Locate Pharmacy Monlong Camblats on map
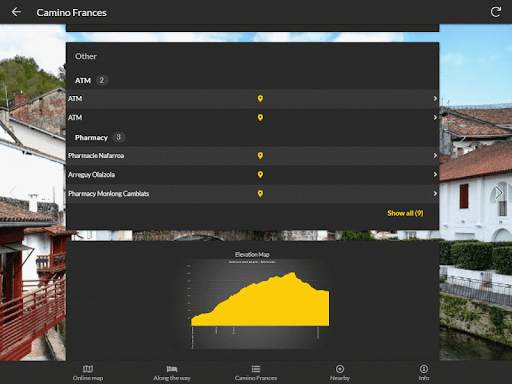This screenshot has height=384, width=512. pyautogui.click(x=260, y=194)
